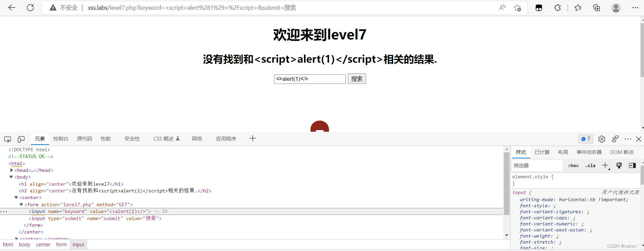Open the 布局 pane tab
This screenshot has width=644, height=251.
click(563, 152)
